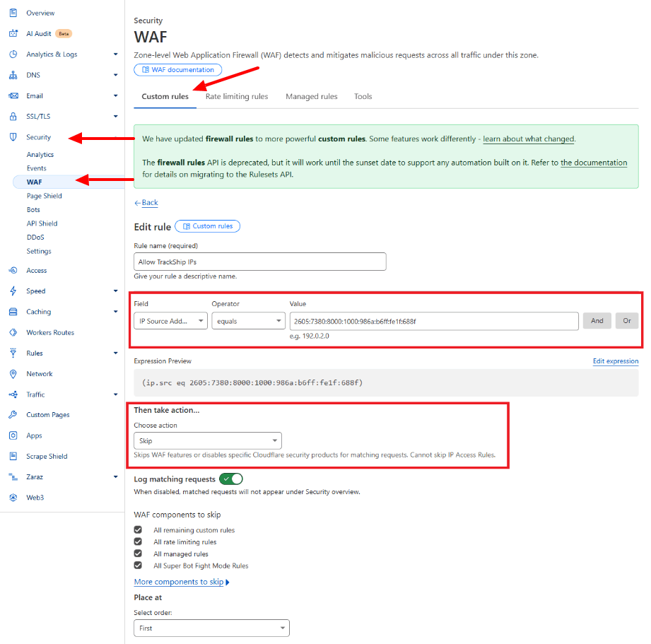Screen dimensions: 651x644
Task: Click the Caching drive icon
Action: (13, 312)
